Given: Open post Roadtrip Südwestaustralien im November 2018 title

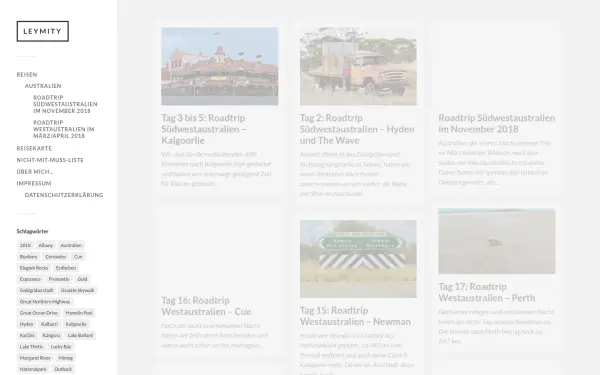Looking at the screenshot, I should [x=497, y=123].
